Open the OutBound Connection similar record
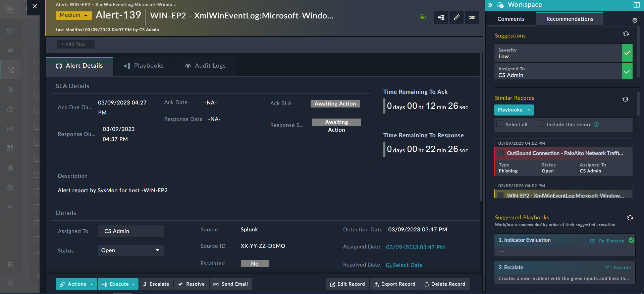 click(565, 153)
